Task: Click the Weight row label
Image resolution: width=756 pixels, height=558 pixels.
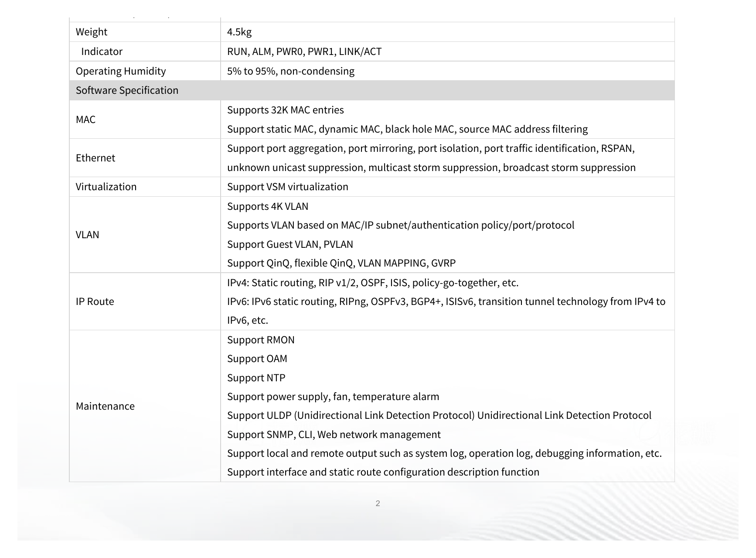Action: [x=91, y=32]
